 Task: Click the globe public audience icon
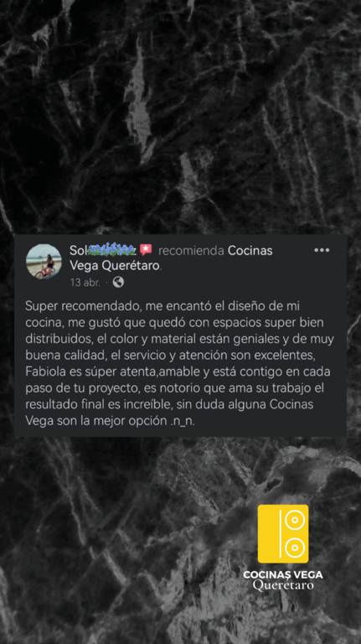[x=118, y=282]
